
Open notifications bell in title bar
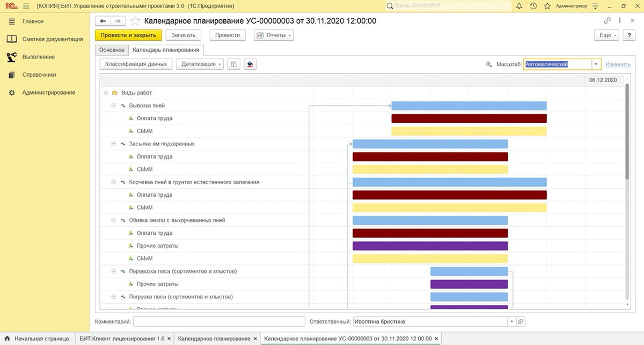click(x=519, y=6)
